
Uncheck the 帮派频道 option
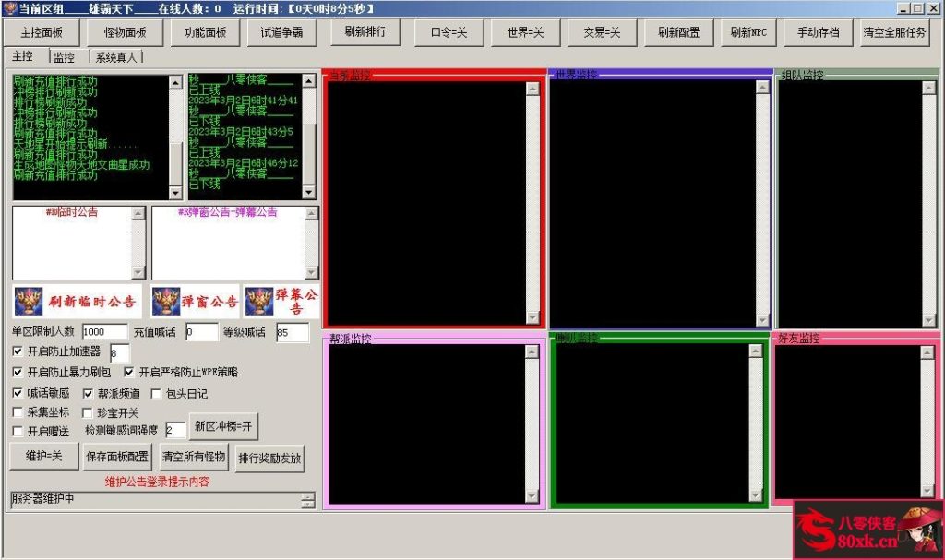coord(88,392)
